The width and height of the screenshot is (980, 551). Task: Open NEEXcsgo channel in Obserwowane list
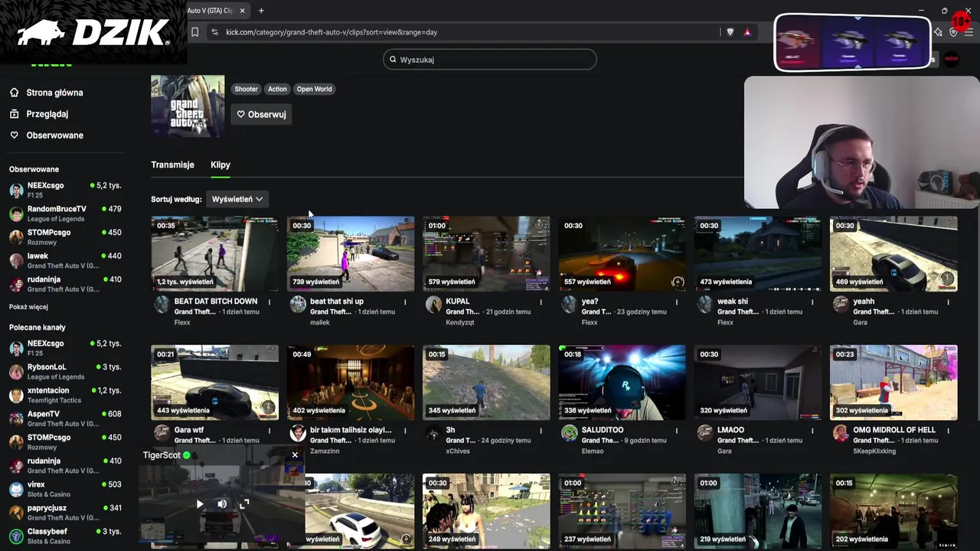coord(65,190)
